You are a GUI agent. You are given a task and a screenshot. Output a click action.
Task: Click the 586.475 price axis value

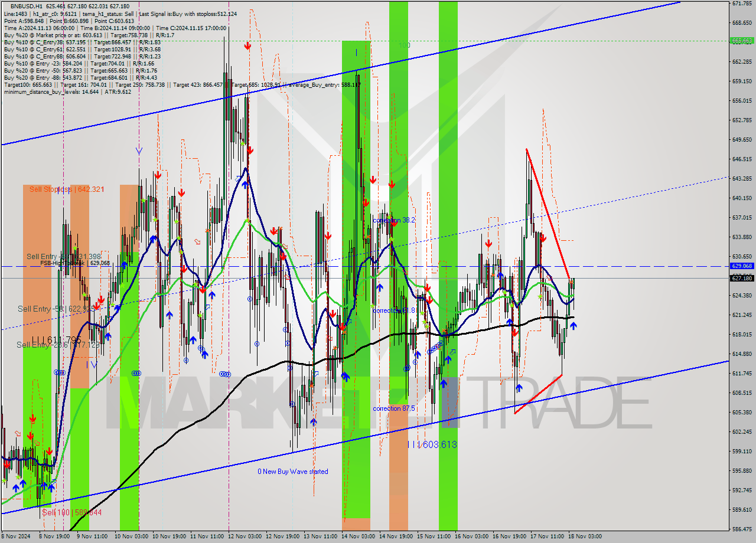pos(742,529)
